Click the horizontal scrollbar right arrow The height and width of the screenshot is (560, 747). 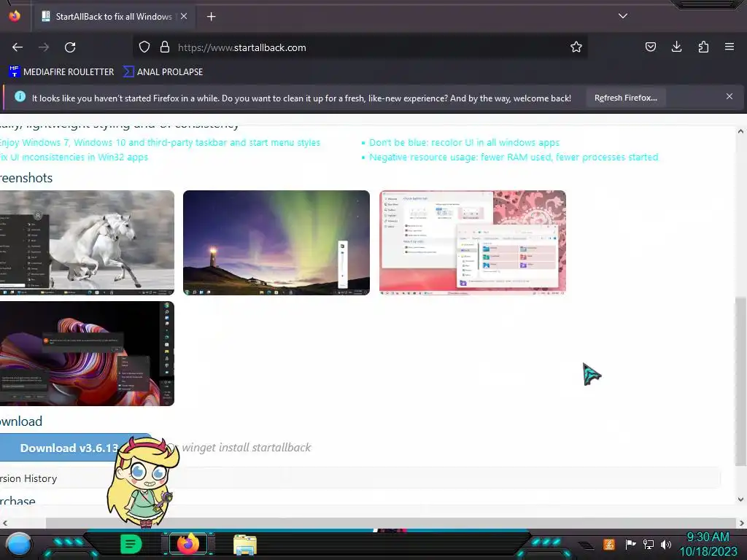(x=741, y=523)
